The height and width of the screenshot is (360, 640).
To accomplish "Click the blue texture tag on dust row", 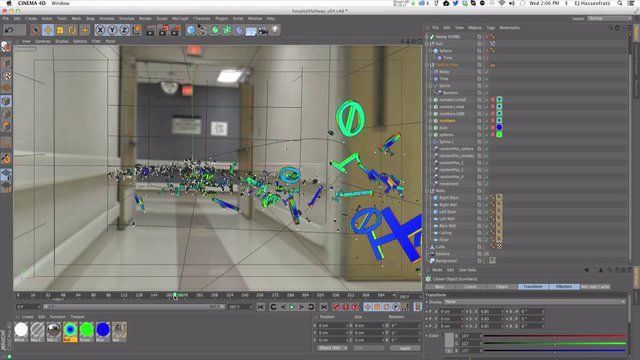I will pyautogui.click(x=499, y=128).
